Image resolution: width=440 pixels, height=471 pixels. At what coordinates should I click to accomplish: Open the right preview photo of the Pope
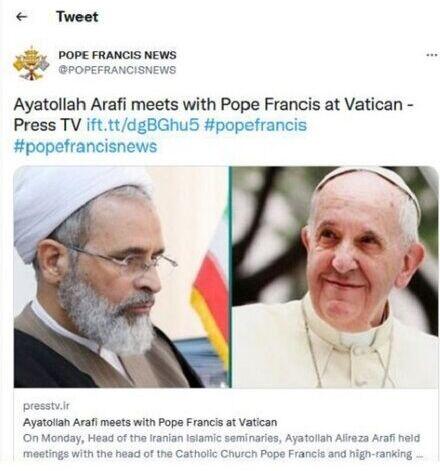[335, 277]
